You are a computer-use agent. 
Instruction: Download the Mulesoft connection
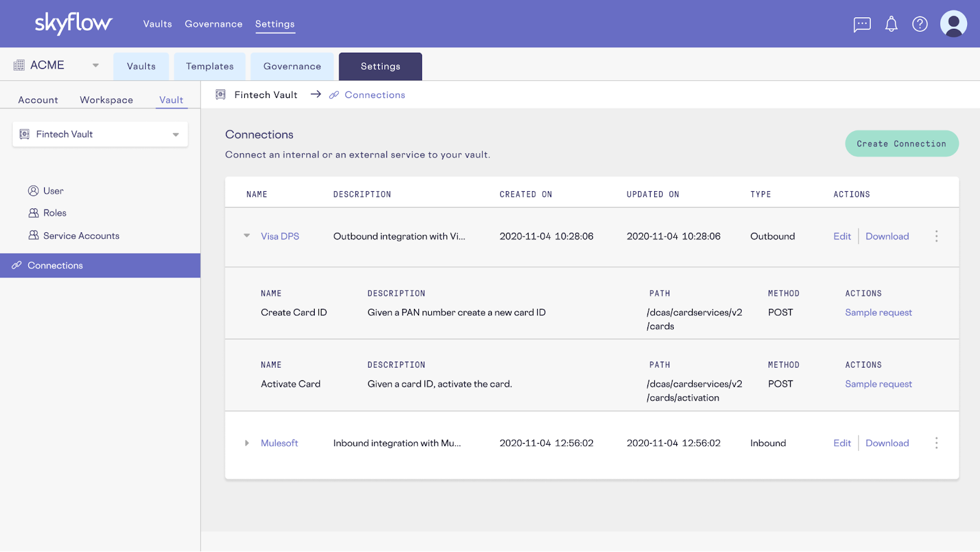coord(887,443)
